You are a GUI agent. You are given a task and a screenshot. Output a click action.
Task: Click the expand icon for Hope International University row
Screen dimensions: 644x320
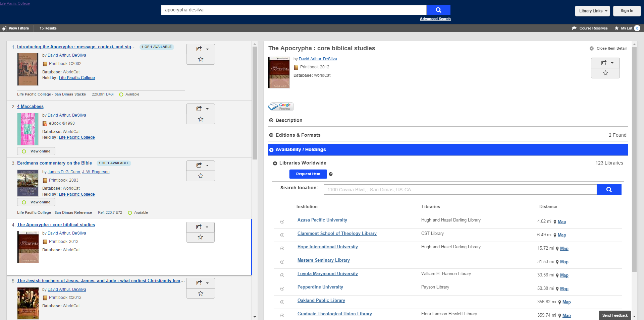282,249
